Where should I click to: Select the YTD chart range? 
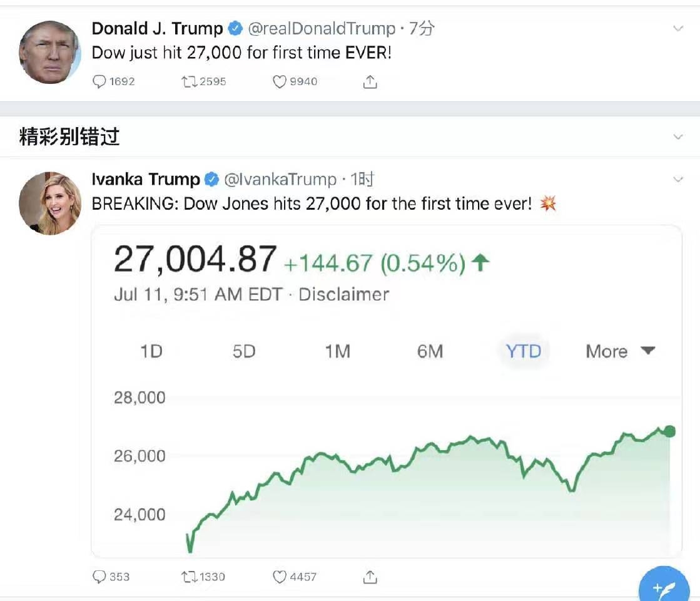[523, 351]
